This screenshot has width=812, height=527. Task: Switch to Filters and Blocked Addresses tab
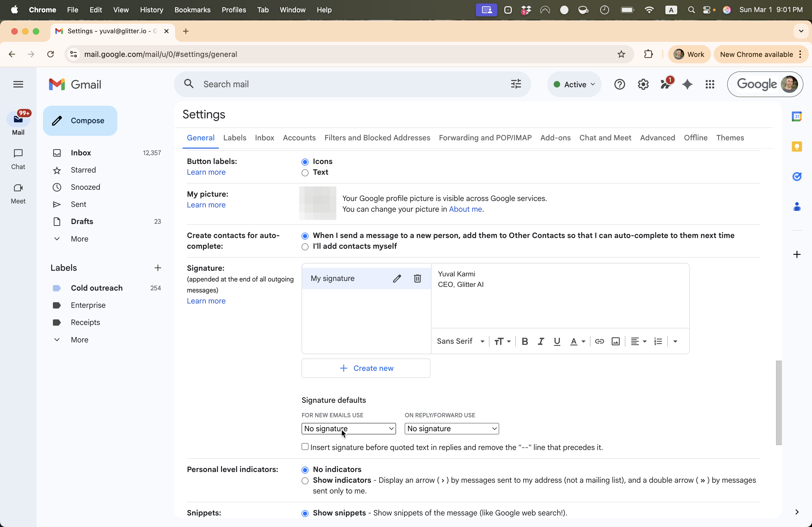[x=377, y=138]
